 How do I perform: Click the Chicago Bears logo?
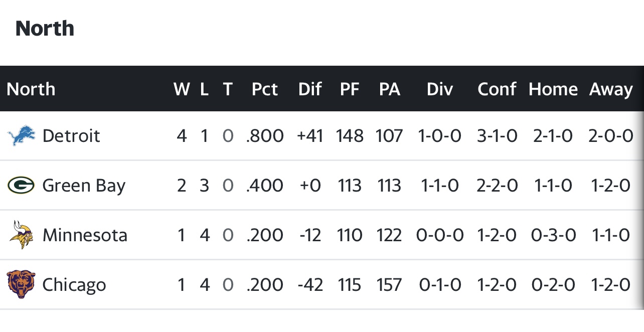(21, 284)
